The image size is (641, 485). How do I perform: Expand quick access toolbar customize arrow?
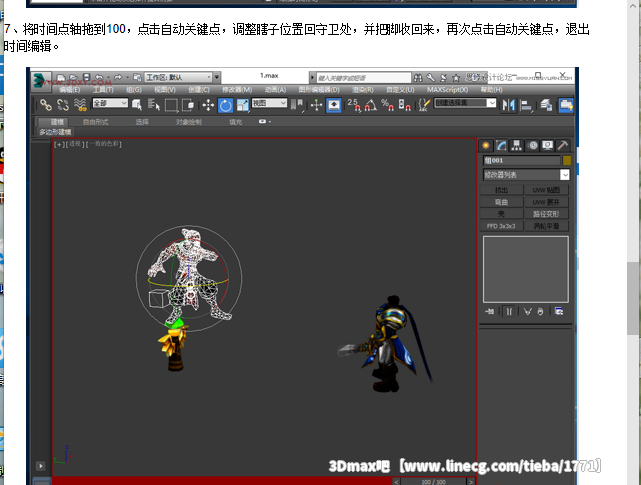coord(217,77)
